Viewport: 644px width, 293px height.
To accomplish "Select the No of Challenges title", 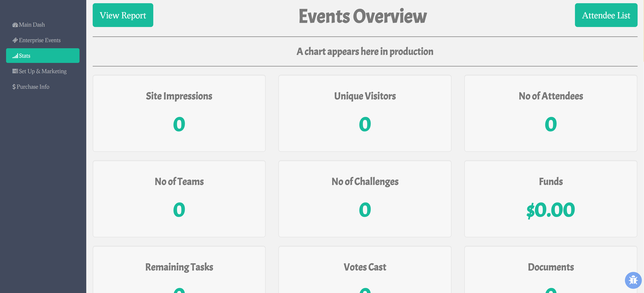I will [365, 182].
